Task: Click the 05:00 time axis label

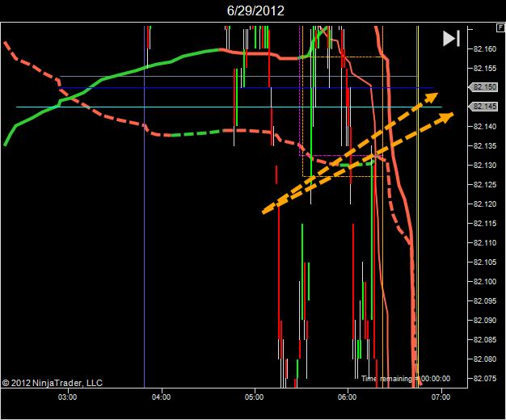Action: 254,397
